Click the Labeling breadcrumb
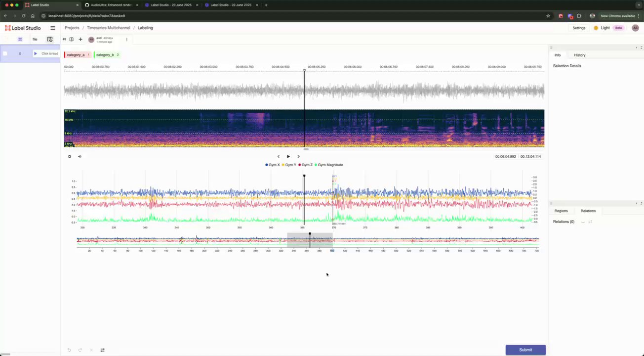 click(145, 28)
